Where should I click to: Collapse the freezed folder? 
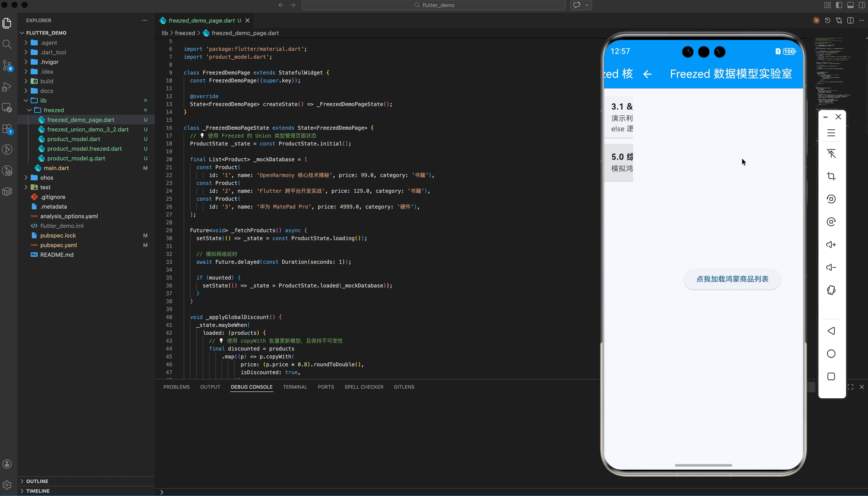coord(53,110)
